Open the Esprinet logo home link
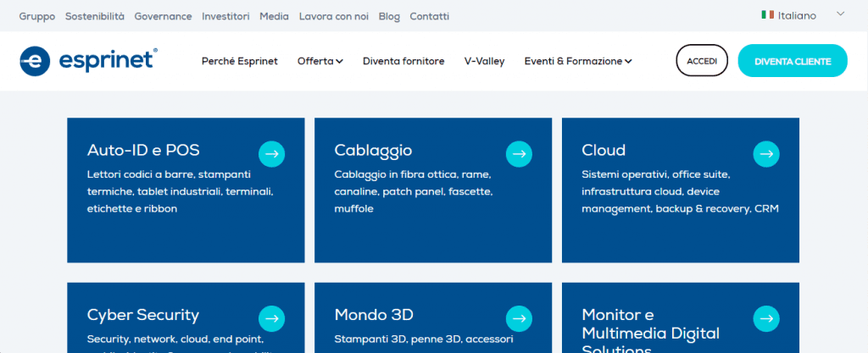Screen dimensions: 868x353 [x=88, y=61]
